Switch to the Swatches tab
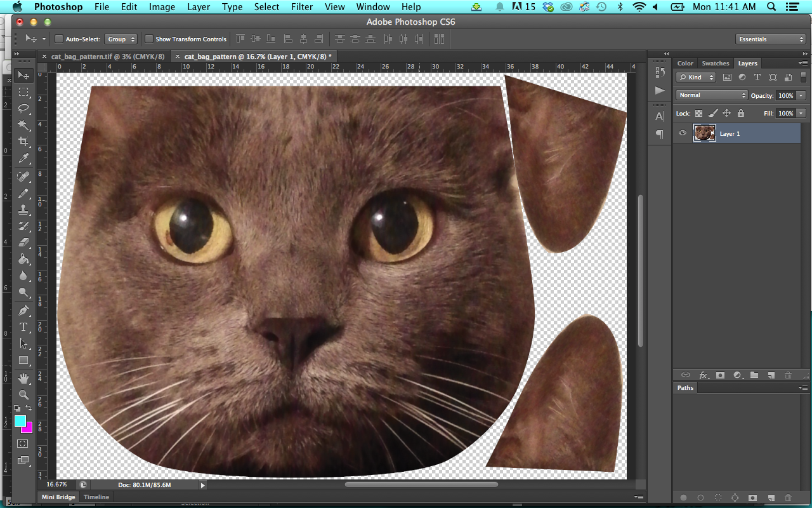The height and width of the screenshot is (508, 812). (715, 63)
